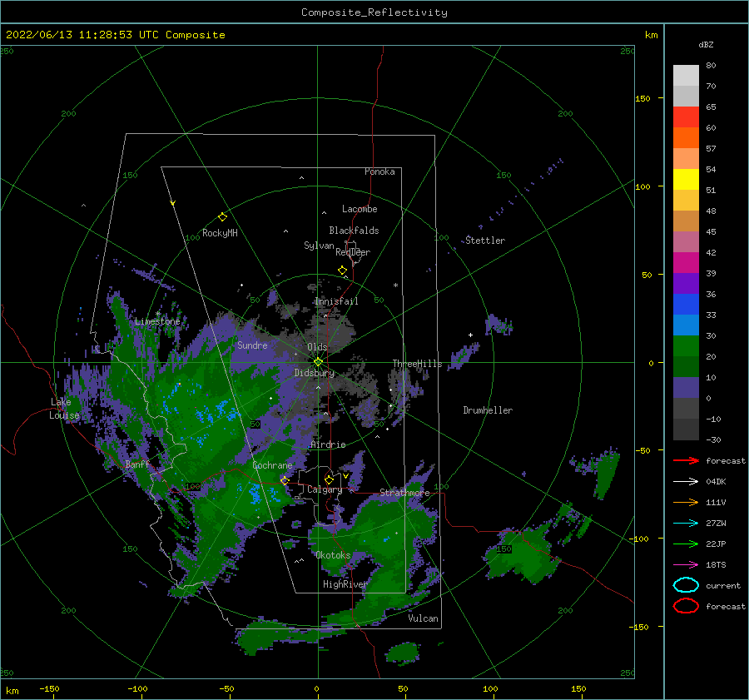Click the Ponoka town label
749x700 pixels.
click(379, 171)
